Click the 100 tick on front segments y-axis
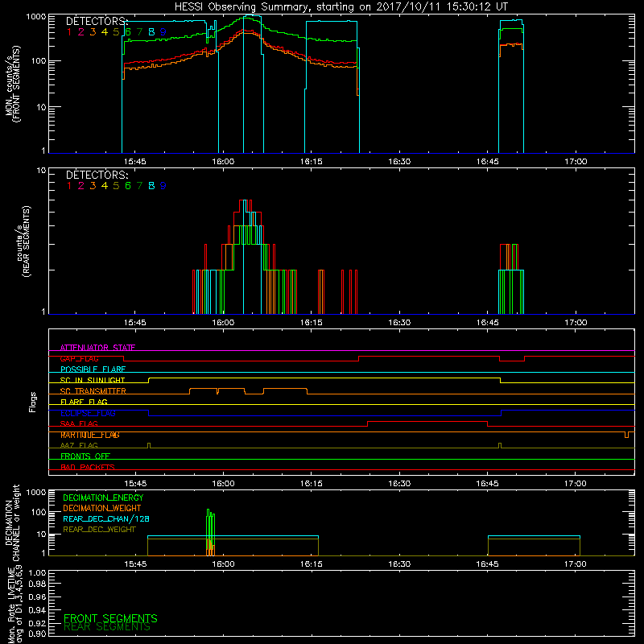This screenshot has width=644, height=644. point(39,61)
